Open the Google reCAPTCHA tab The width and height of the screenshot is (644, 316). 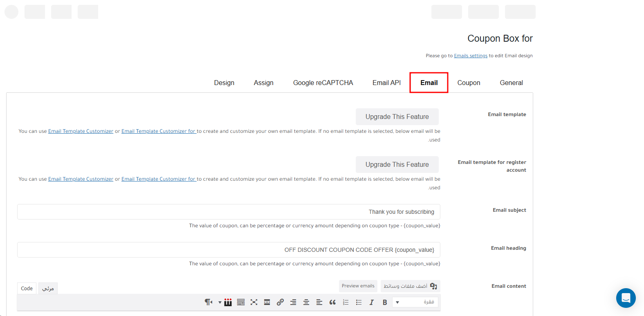pos(323,83)
